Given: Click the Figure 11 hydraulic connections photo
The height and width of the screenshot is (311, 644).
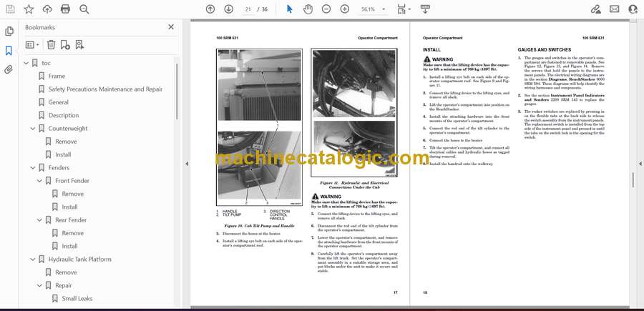Looking at the screenshot, I should [x=354, y=113].
